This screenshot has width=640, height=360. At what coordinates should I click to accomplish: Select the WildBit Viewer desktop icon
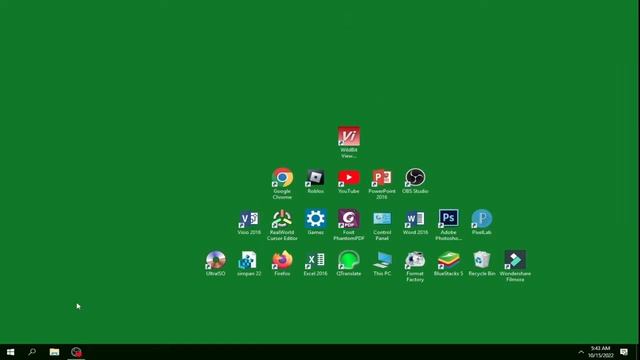coord(349,142)
